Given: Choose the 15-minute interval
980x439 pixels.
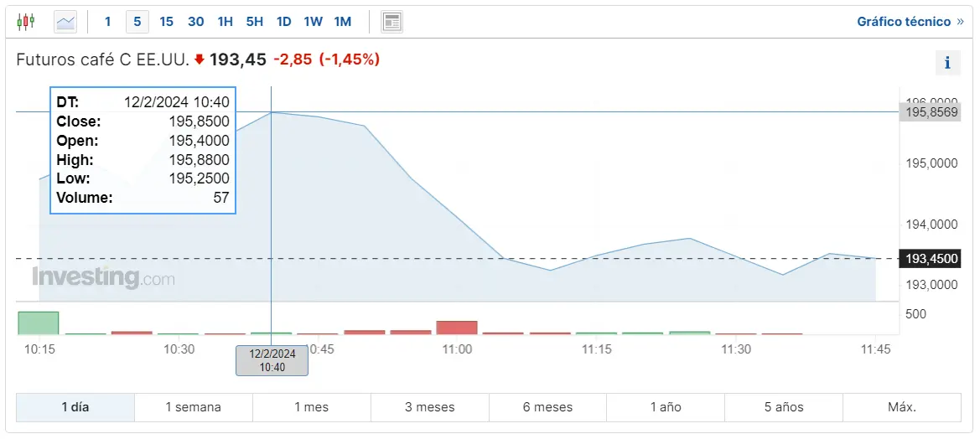Looking at the screenshot, I should [x=166, y=22].
